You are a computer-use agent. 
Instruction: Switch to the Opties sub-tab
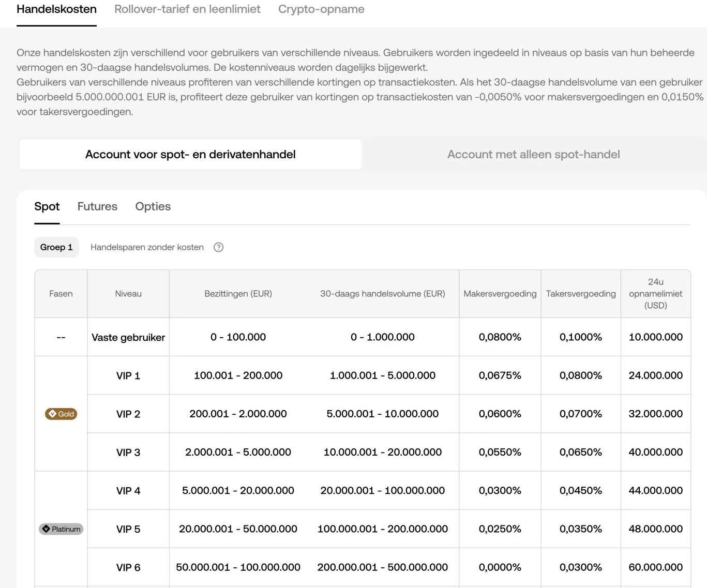point(153,206)
